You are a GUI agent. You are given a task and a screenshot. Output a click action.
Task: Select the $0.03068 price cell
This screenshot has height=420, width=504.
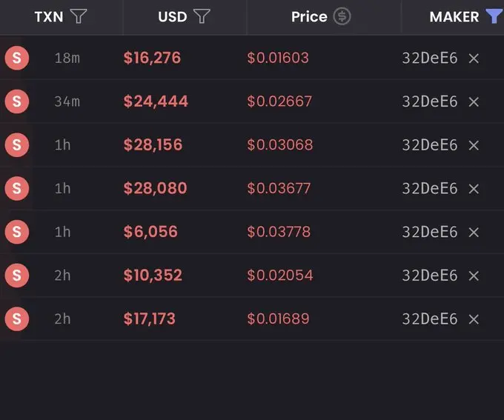point(280,145)
